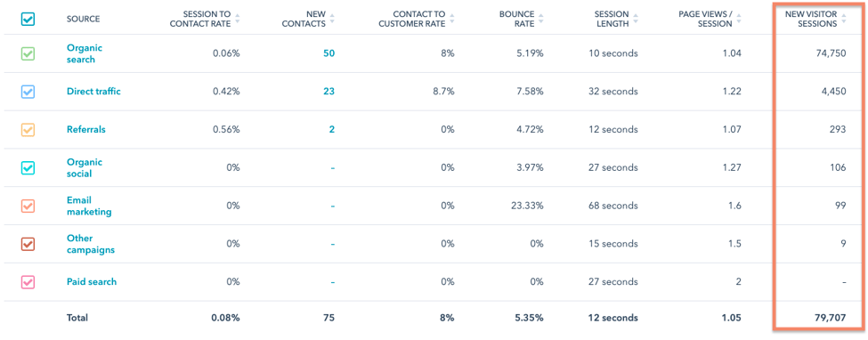868x340 pixels.
Task: Deselect the Referrals row checkbox
Action: 28,130
